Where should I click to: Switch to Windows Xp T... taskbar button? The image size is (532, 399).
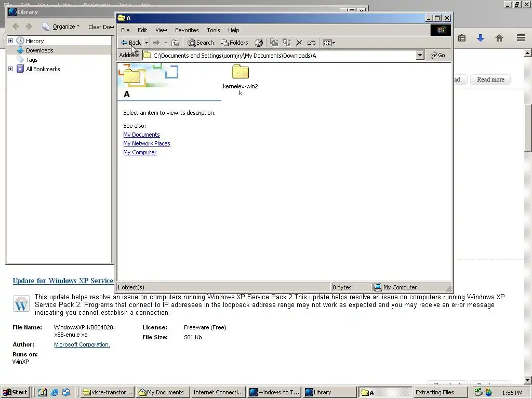click(275, 392)
